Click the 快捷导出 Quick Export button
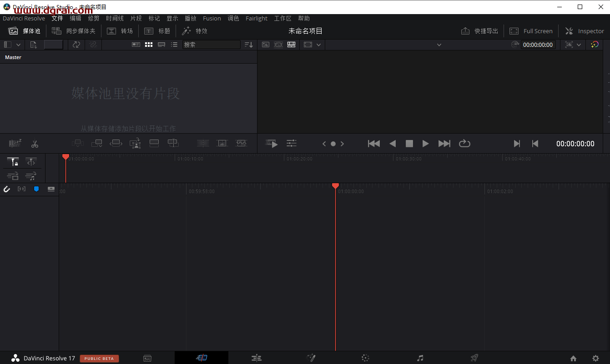The image size is (610, 364). (479, 31)
